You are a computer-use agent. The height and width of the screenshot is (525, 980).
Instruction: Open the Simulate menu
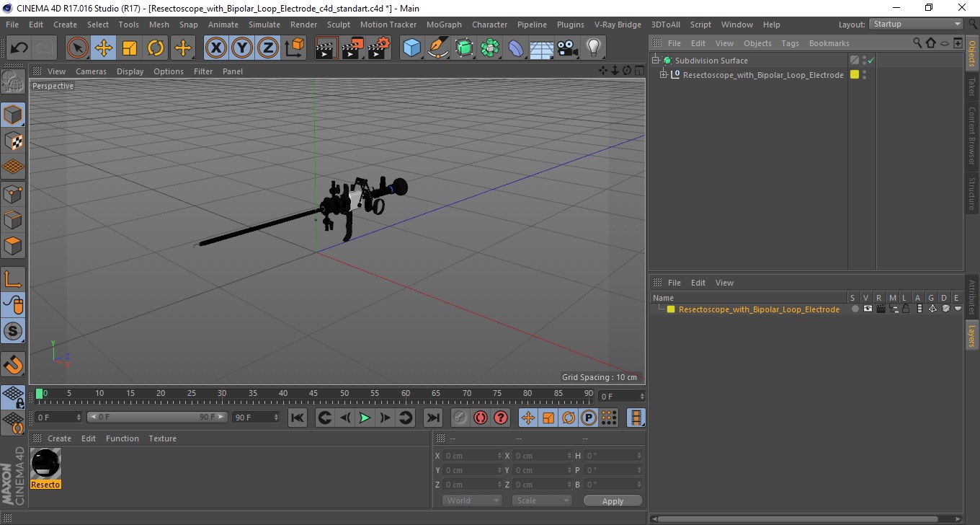(x=264, y=25)
